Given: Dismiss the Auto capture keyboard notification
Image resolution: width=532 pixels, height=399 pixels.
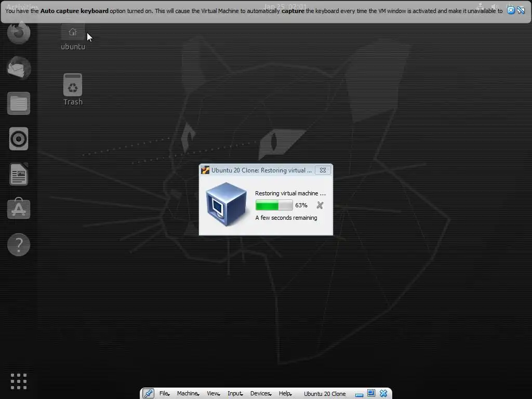Looking at the screenshot, I should coord(511,10).
